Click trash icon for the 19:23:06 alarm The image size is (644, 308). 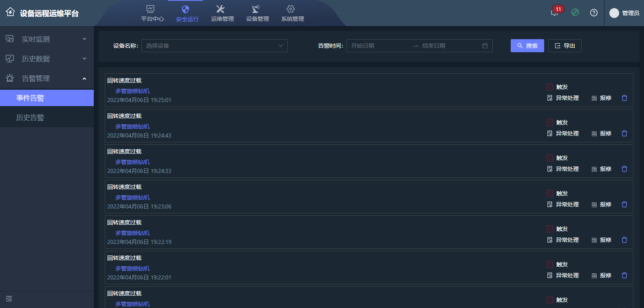click(x=624, y=204)
